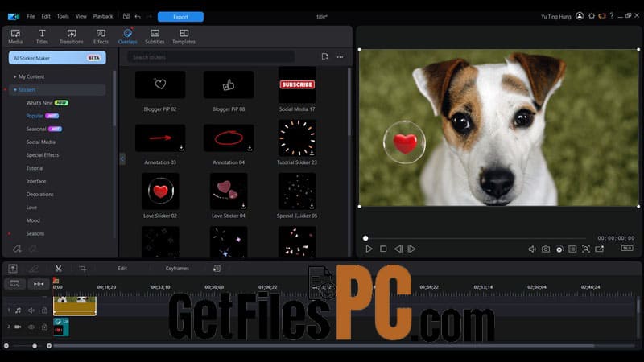Step to the next frame
644x362 pixels.
[x=411, y=249]
